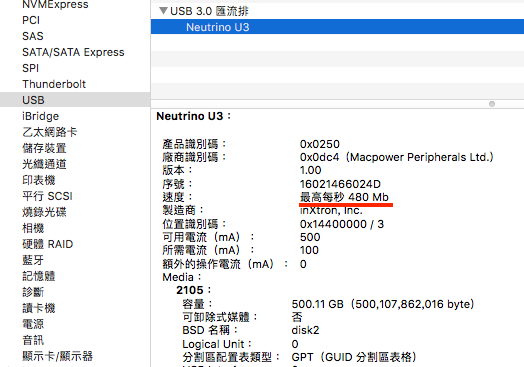Select 光纖通道 in sidebar

tap(44, 164)
